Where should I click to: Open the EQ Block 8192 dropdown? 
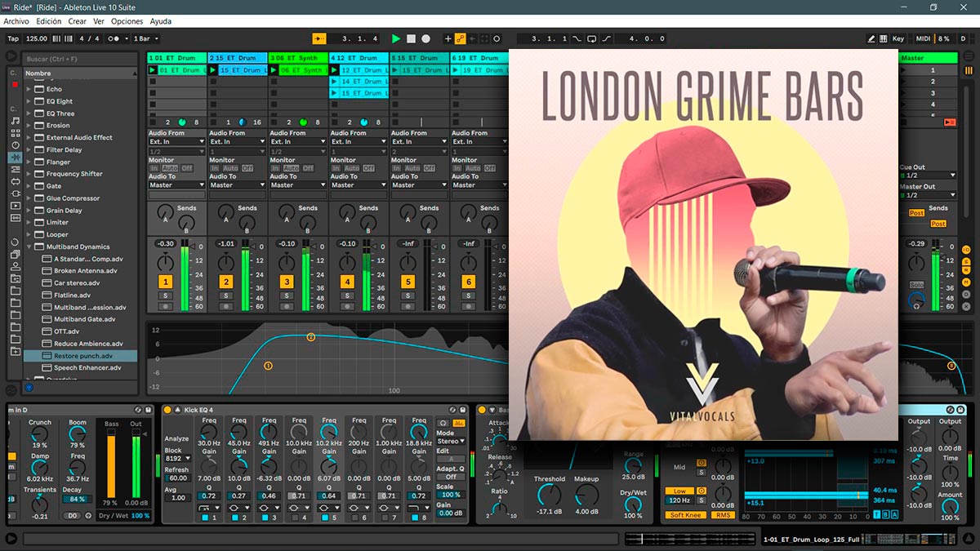pos(177,459)
